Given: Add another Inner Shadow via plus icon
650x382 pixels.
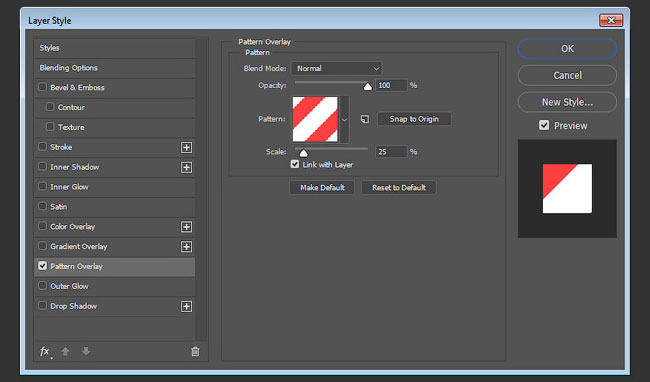Looking at the screenshot, I should point(187,167).
